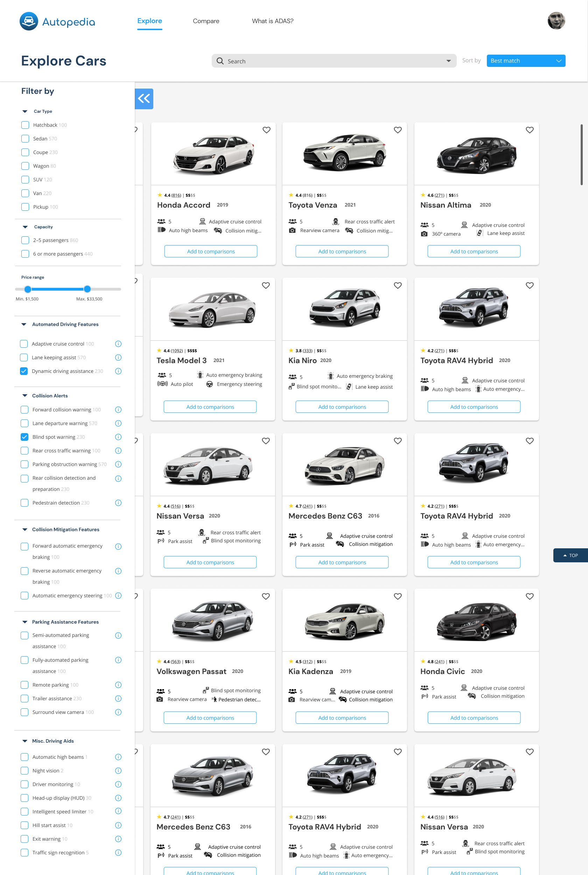Viewport: 588px width, 875px height.
Task: Open the Best match sort dropdown
Action: coord(526,61)
